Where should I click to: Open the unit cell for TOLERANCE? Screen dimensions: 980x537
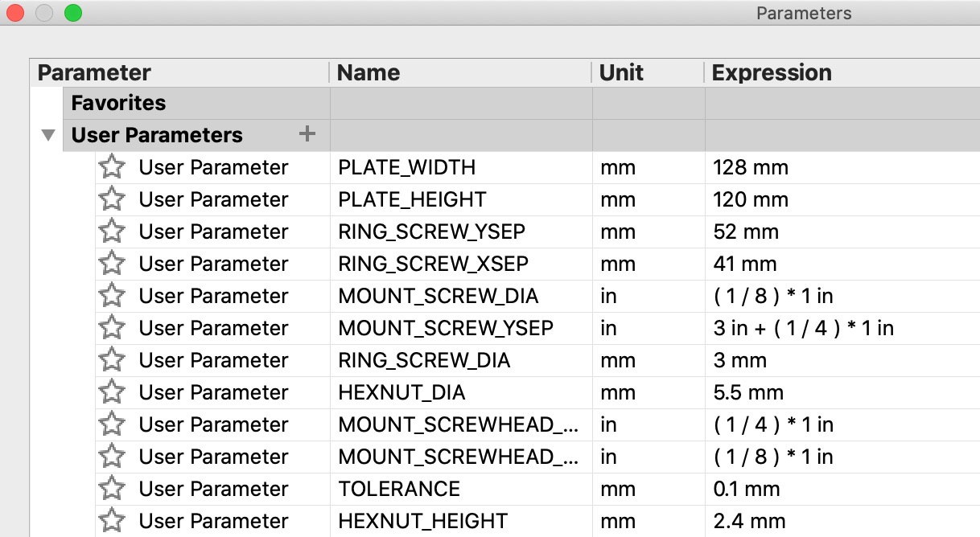[x=617, y=489]
